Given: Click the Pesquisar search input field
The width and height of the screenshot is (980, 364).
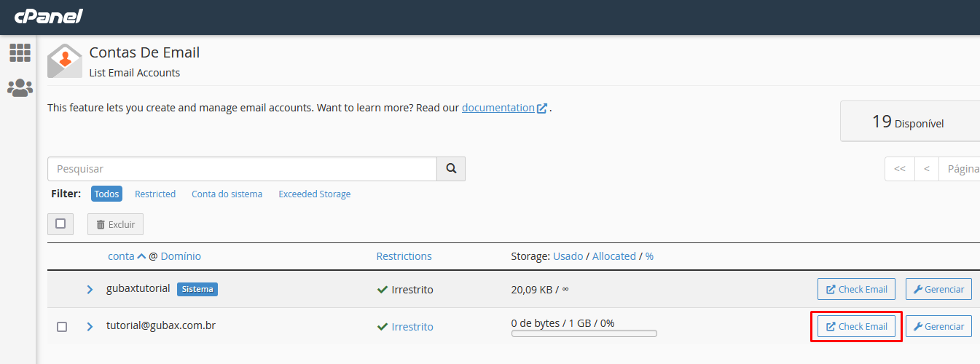Looking at the screenshot, I should [x=242, y=169].
